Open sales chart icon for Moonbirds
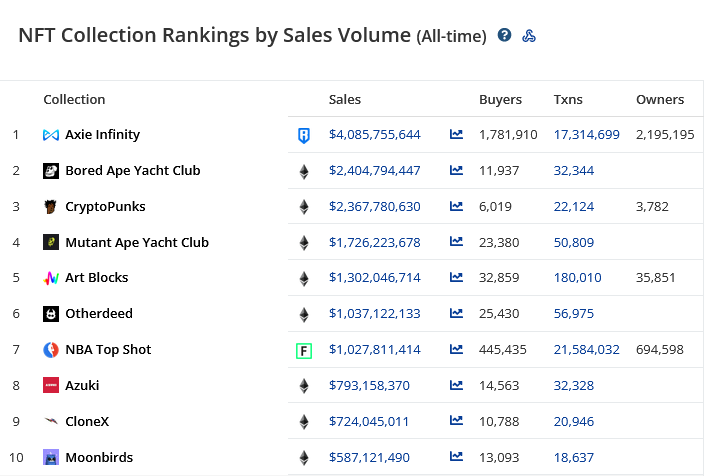Image resolution: width=706 pixels, height=476 pixels. tap(456, 456)
